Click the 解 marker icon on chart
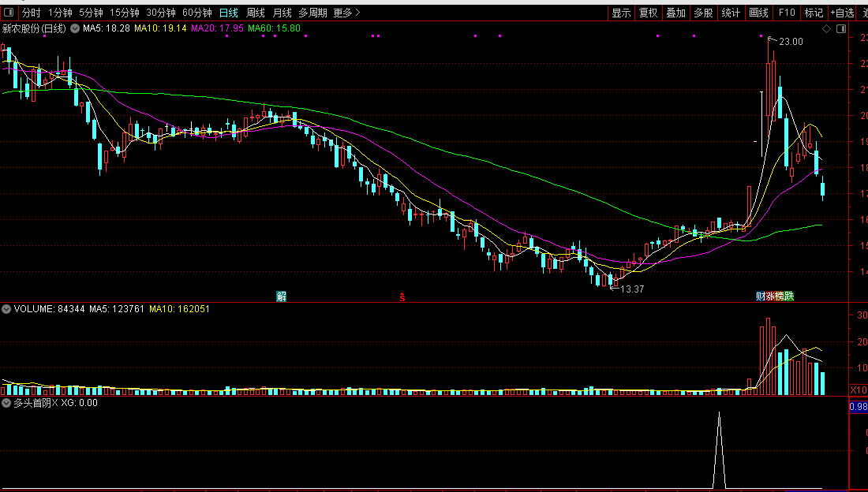Viewport: 868px width, 492px height. (281, 296)
